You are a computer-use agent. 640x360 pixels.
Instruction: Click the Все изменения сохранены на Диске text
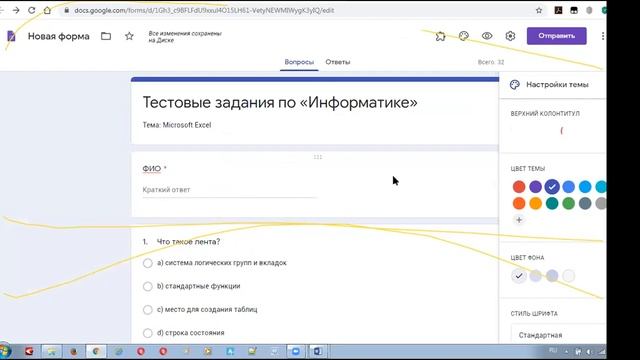185,37
